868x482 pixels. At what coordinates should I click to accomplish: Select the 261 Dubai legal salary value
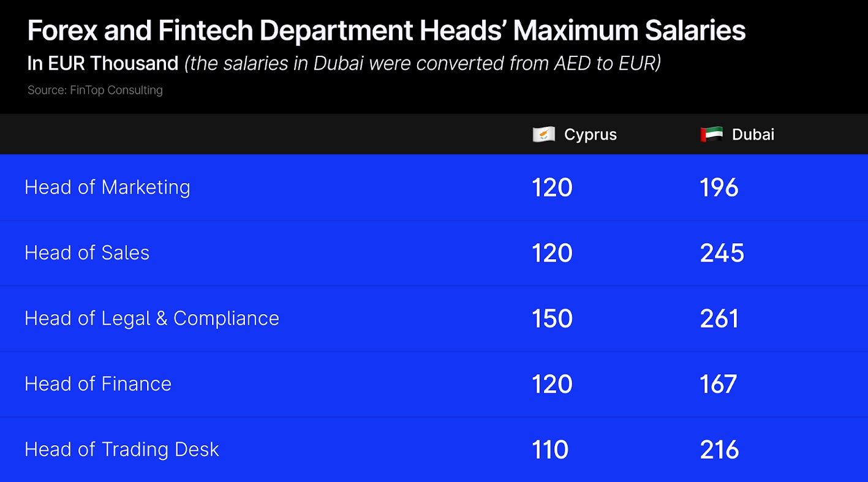point(719,318)
